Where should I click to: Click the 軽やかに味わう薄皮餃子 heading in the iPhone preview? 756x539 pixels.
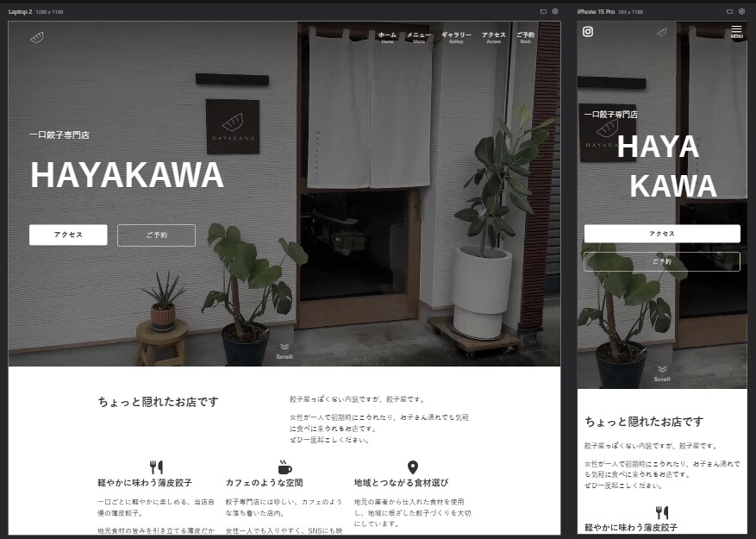631,528
